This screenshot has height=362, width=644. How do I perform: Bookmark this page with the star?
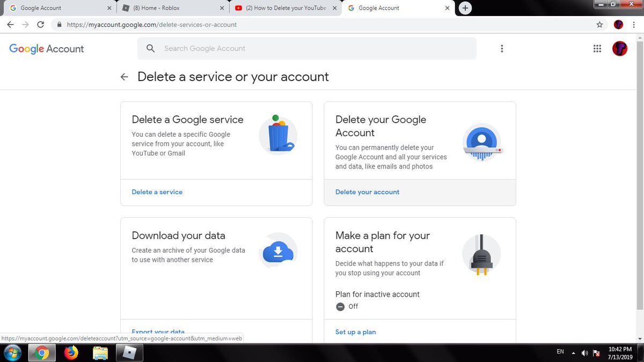click(599, 25)
